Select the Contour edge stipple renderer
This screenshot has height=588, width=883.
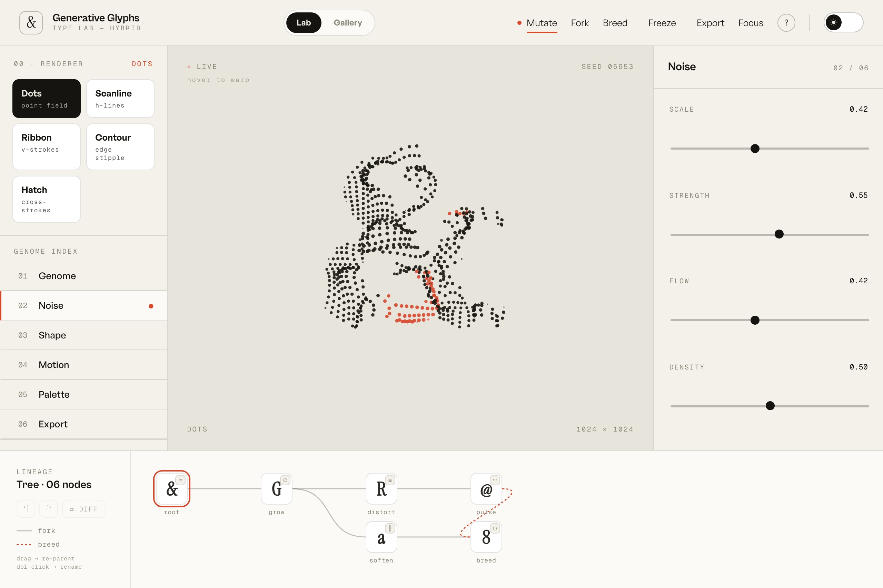[120, 147]
